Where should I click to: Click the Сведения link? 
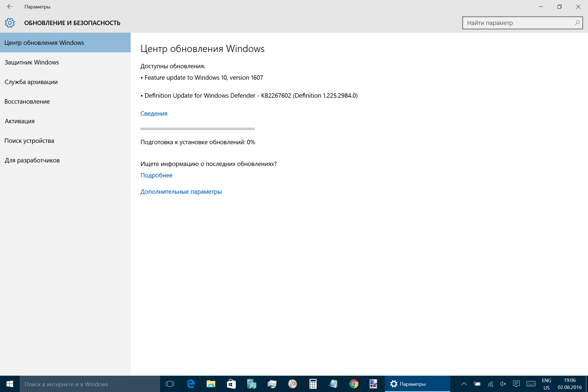pyautogui.click(x=154, y=114)
